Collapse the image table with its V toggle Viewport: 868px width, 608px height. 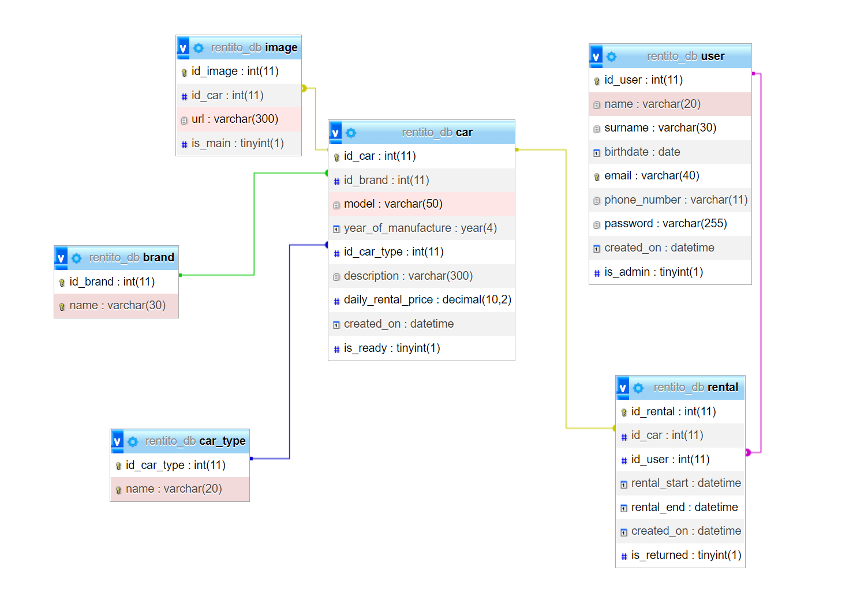(x=183, y=48)
